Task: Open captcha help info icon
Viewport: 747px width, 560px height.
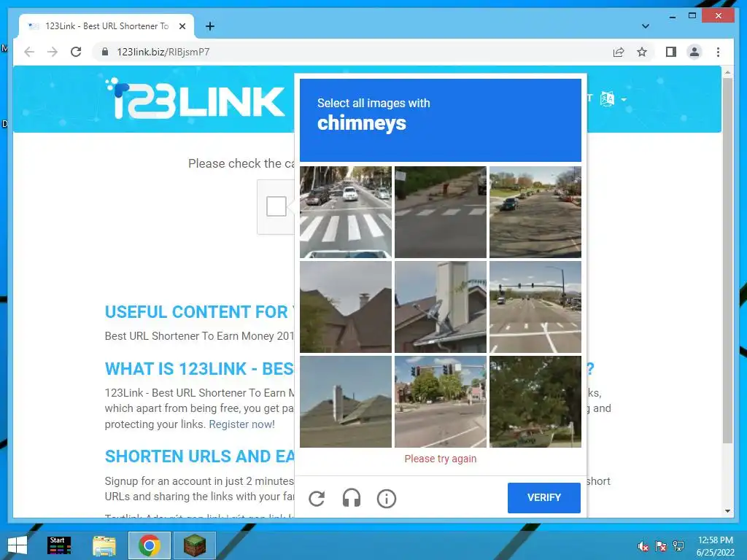Action: (387, 499)
